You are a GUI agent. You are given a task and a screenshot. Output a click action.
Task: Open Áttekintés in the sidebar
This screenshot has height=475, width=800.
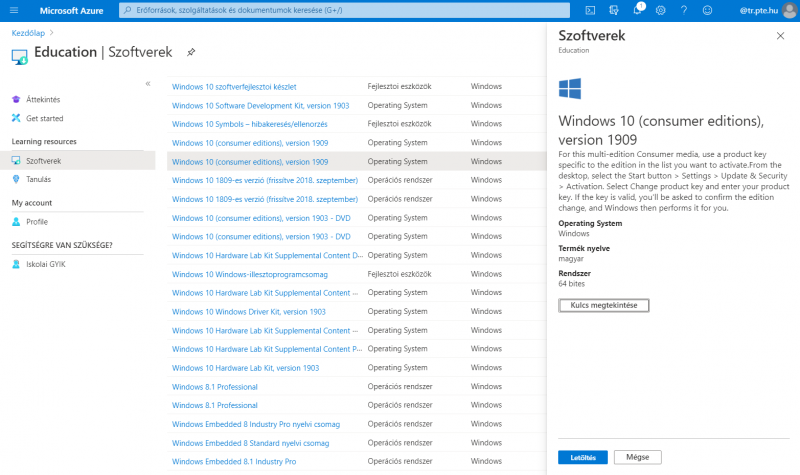43,99
